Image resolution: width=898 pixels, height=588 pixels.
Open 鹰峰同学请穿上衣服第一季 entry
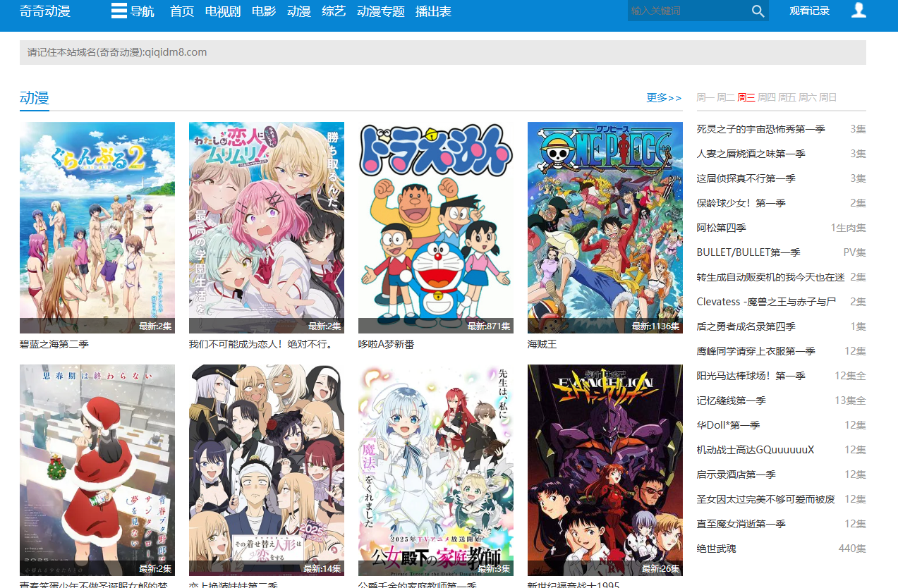click(756, 351)
